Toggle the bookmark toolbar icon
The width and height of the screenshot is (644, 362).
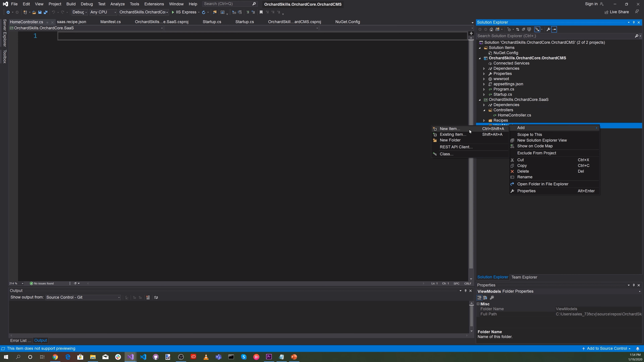pos(261,12)
